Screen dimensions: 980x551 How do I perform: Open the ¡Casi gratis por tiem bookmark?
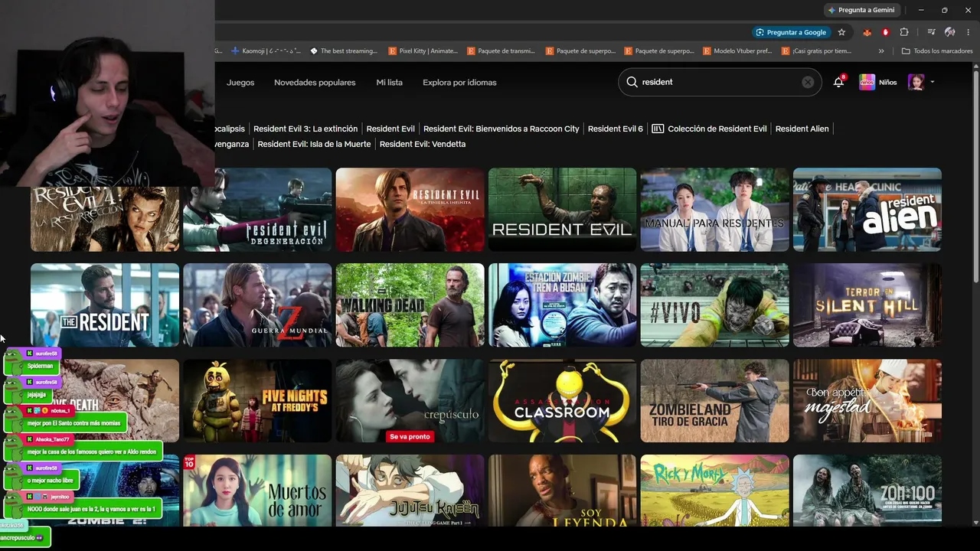tap(816, 51)
